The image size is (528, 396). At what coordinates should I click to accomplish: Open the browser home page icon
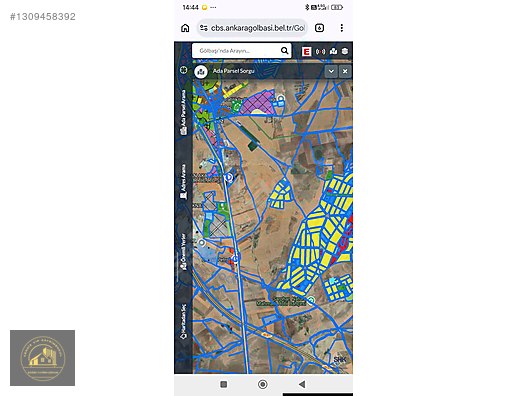pyautogui.click(x=185, y=28)
